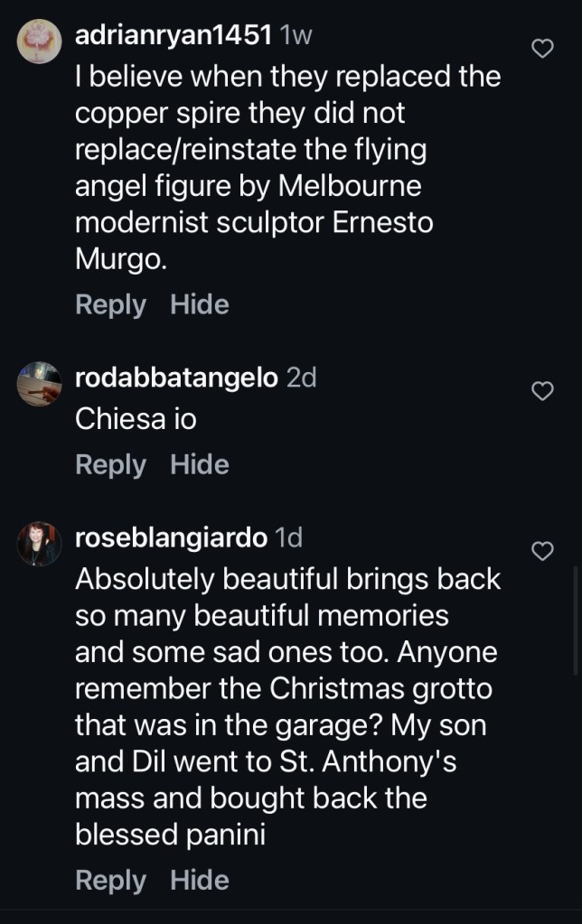The image size is (582, 924).
Task: Open roseblangiardo's profile picture
Action: (39, 544)
